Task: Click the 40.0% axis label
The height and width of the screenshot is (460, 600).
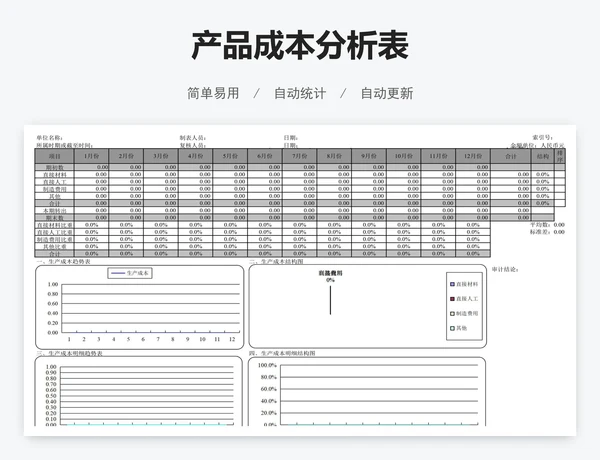Action: (268, 401)
